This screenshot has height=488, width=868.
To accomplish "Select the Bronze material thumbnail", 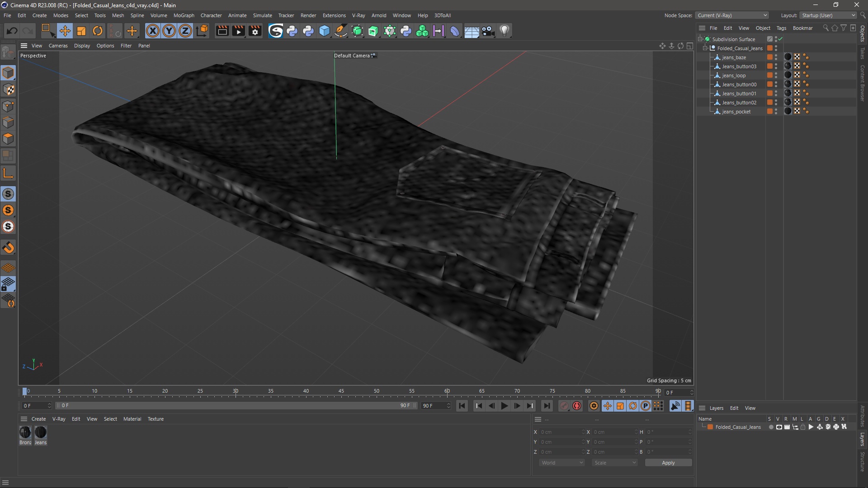I will point(25,432).
